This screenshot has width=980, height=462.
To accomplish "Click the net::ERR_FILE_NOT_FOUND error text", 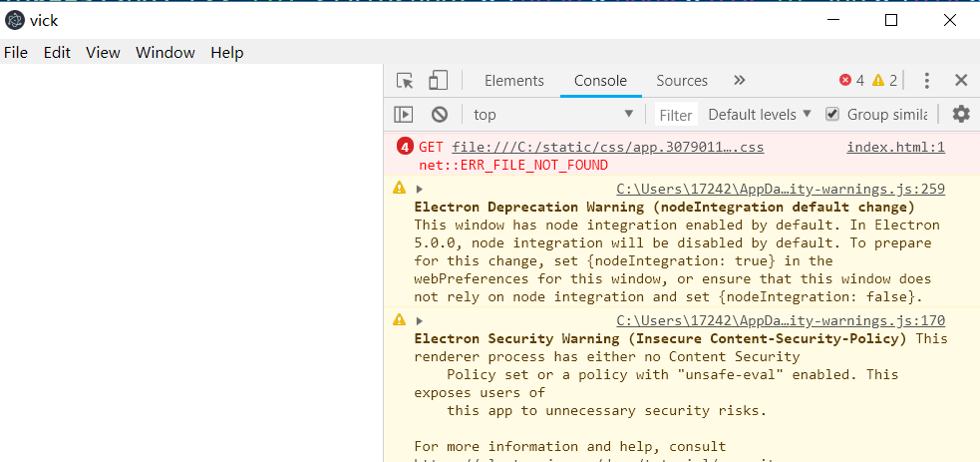I will [x=513, y=165].
